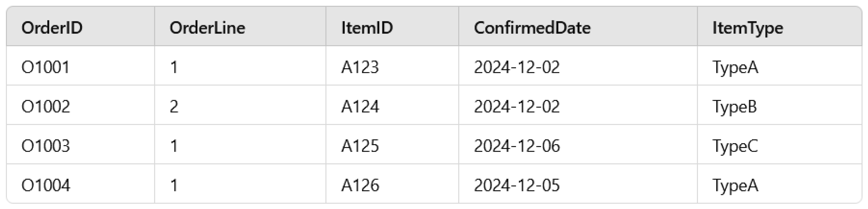Viewport: 868px width, 209px height.
Task: Select the OrderLine column header
Action: [207, 28]
